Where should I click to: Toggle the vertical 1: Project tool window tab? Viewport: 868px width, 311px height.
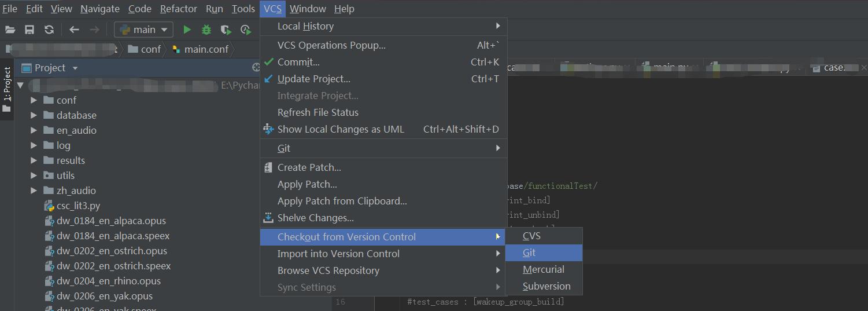coord(7,88)
